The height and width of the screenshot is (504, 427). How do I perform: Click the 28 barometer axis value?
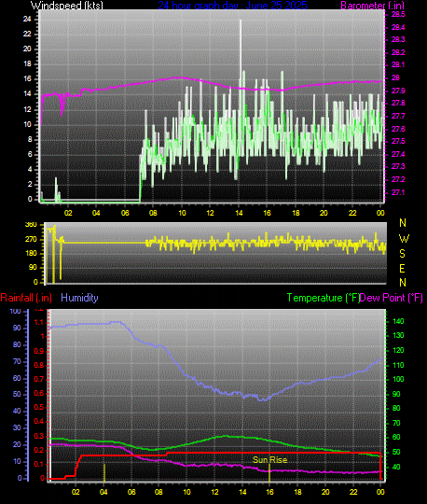[x=395, y=77]
